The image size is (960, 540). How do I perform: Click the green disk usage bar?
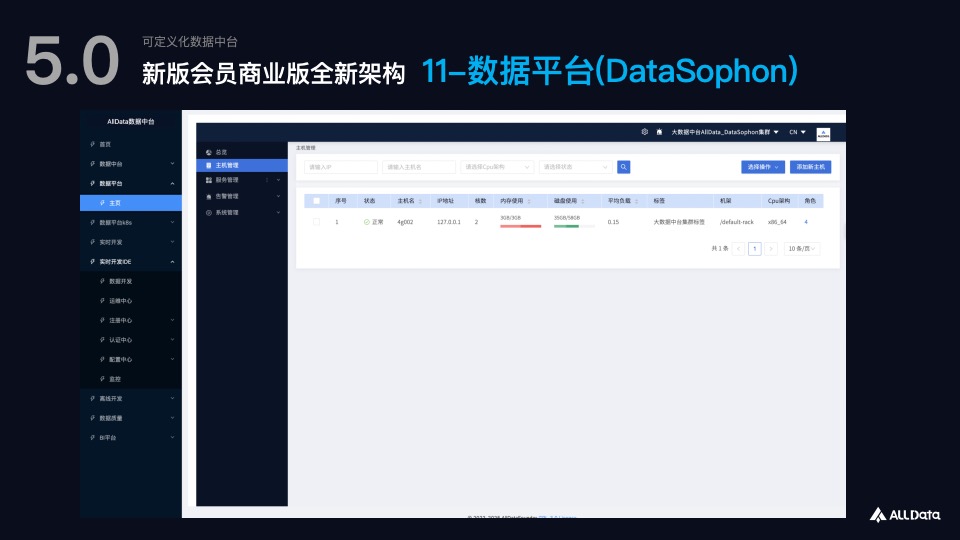click(566, 227)
